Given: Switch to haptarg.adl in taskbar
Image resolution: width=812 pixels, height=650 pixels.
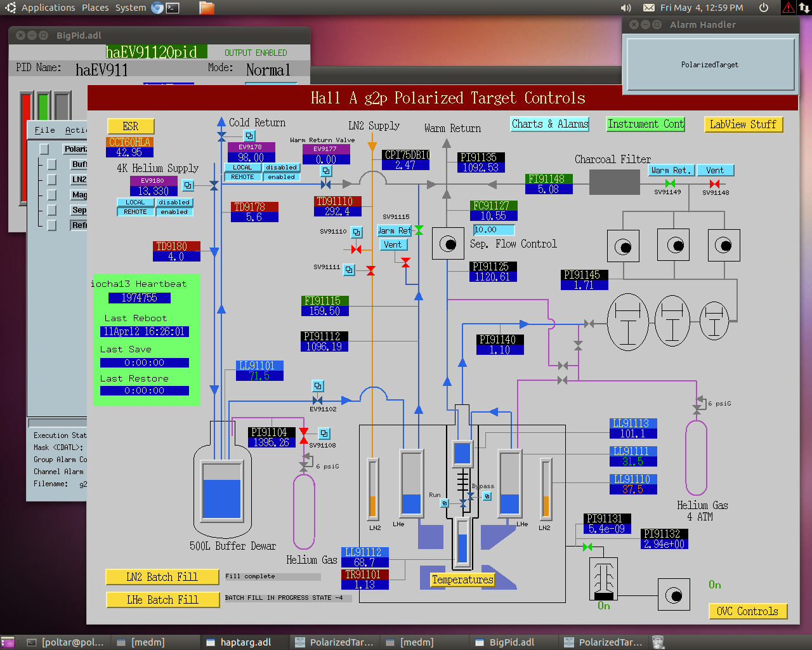Looking at the screenshot, I should point(246,642).
